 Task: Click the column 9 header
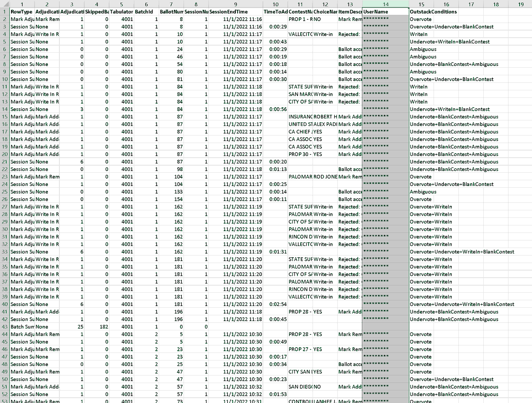tap(235, 4)
